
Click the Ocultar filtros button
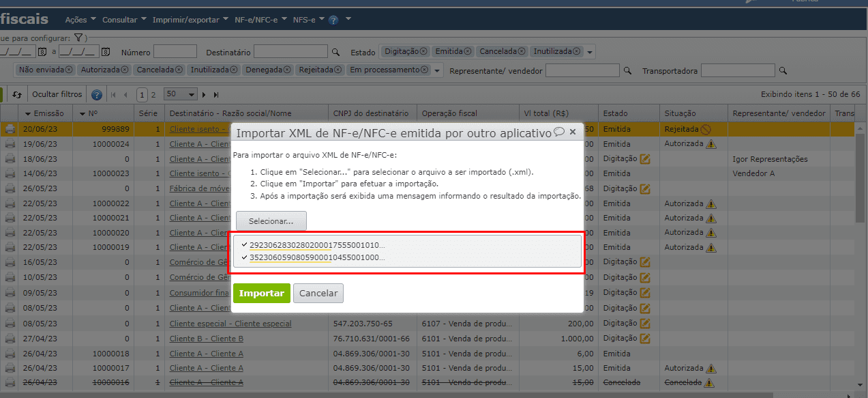click(x=57, y=94)
